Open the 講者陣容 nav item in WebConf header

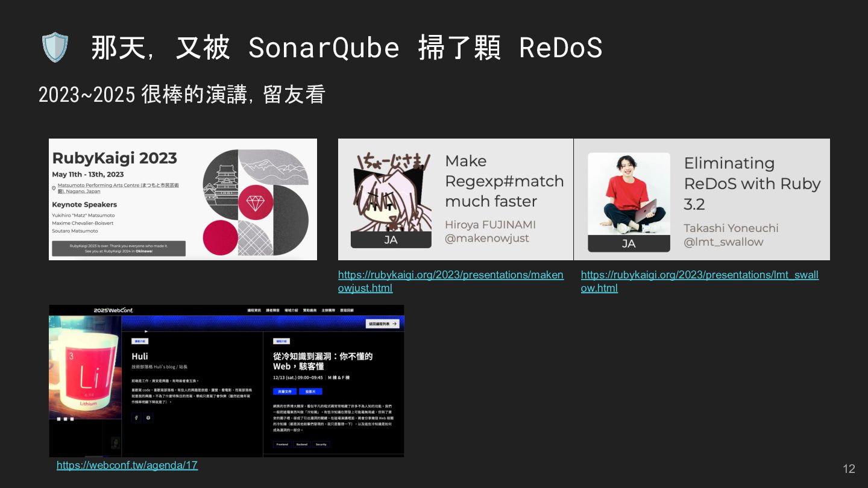[273, 310]
